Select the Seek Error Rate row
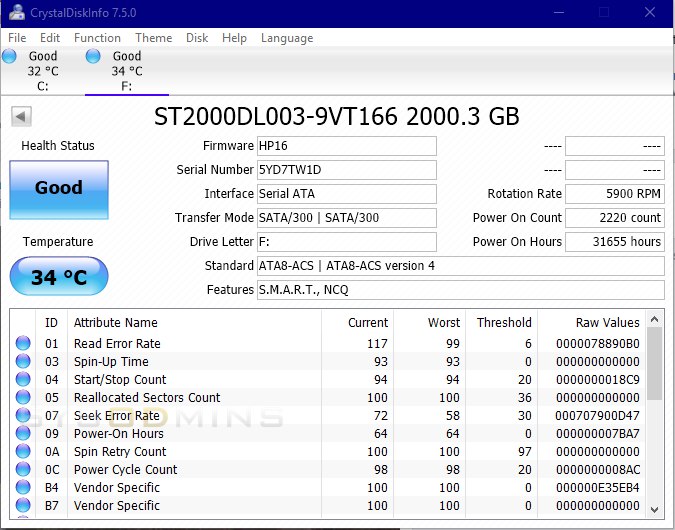This screenshot has width=675, height=530. 328,415
